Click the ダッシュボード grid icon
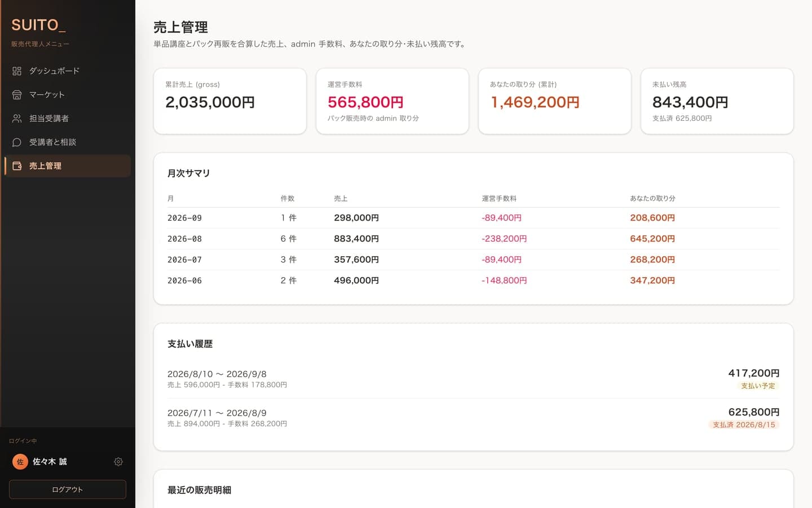Image resolution: width=812 pixels, height=508 pixels. (17, 71)
